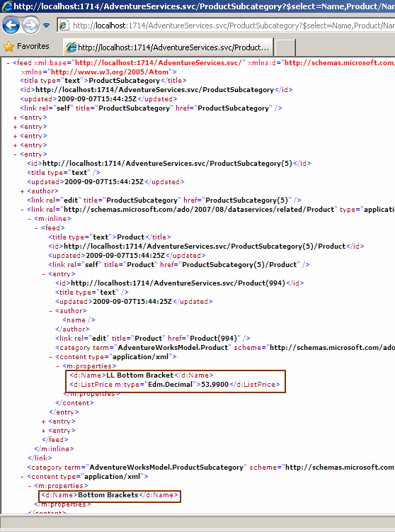The image size is (395, 532).
Task: Collapse the fifth expanded entry node
Action: (15, 154)
